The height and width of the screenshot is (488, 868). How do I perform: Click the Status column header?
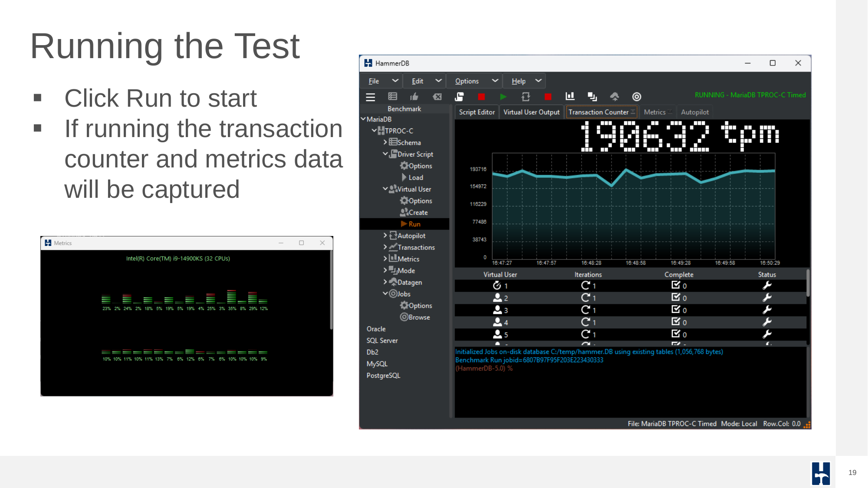point(766,275)
